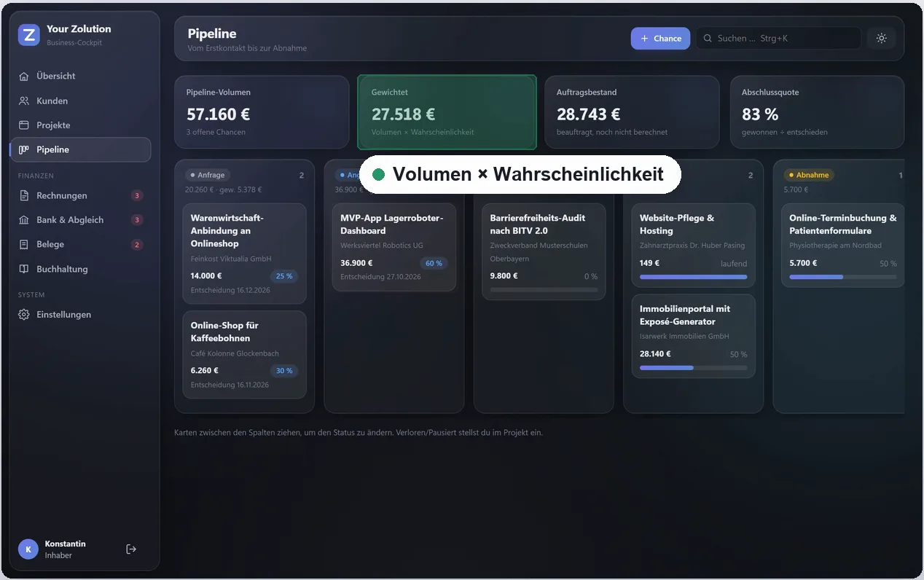Open Projekte from the sidebar
924x580 pixels.
[x=80, y=125]
